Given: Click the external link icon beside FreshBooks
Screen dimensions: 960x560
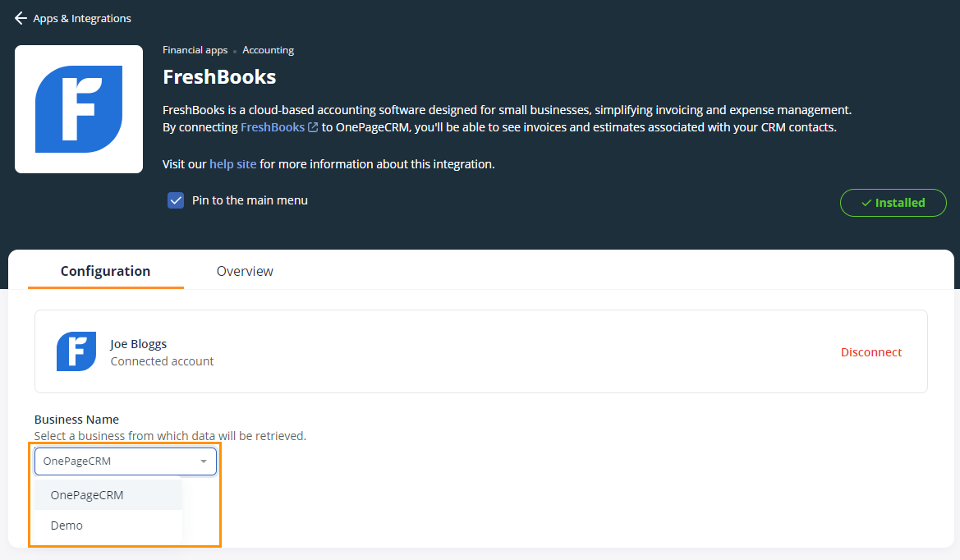Looking at the screenshot, I should pos(313,127).
